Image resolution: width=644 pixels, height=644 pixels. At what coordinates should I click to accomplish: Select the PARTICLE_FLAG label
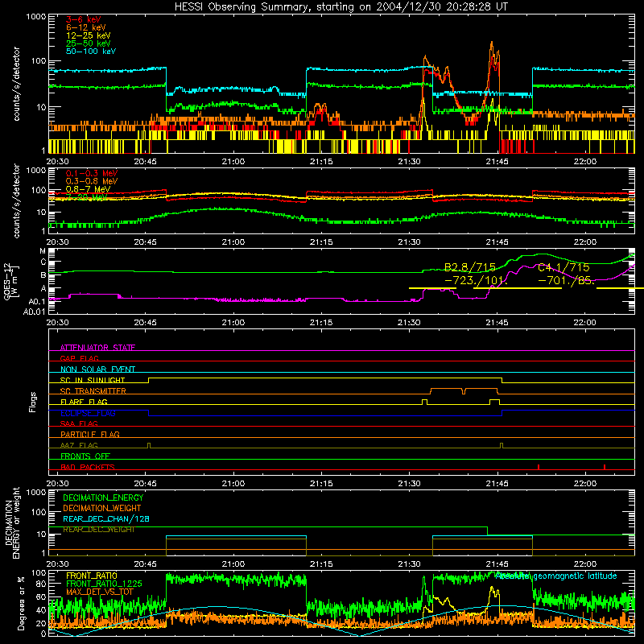click(90, 434)
